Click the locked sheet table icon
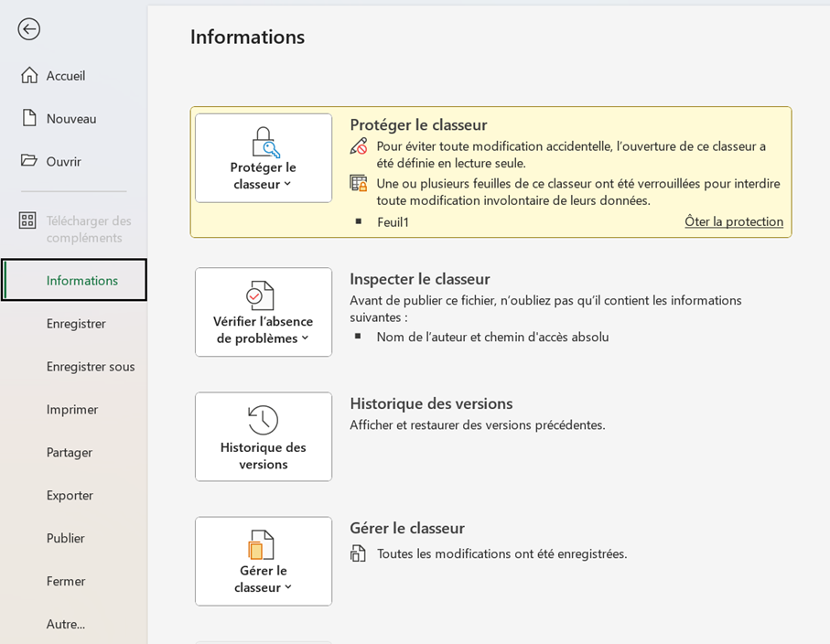 (359, 184)
